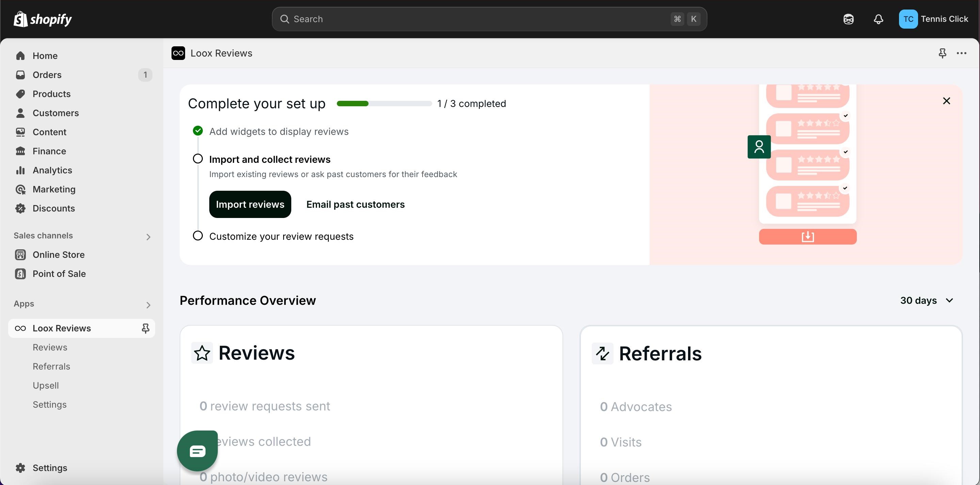Unpin Loox Reviews in the sidebar
Viewport: 980px width, 485px height.
point(145,328)
